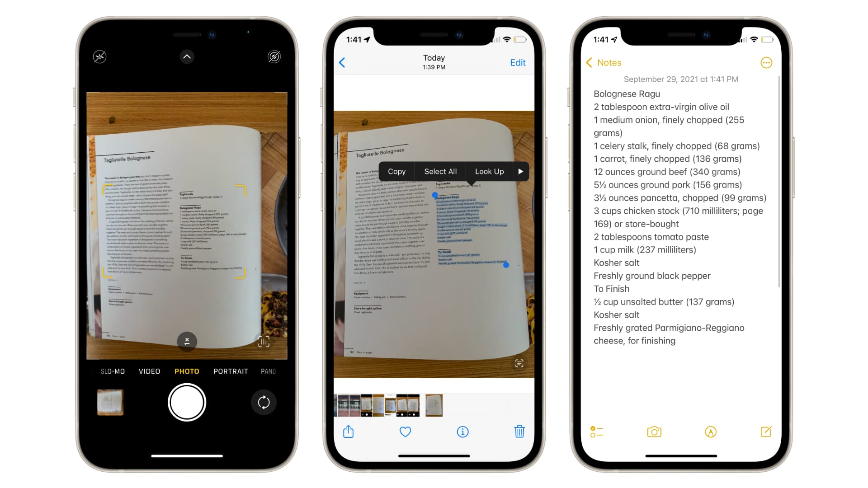Tap the back chevron in Photos app
The image size is (868, 488).
coord(342,62)
